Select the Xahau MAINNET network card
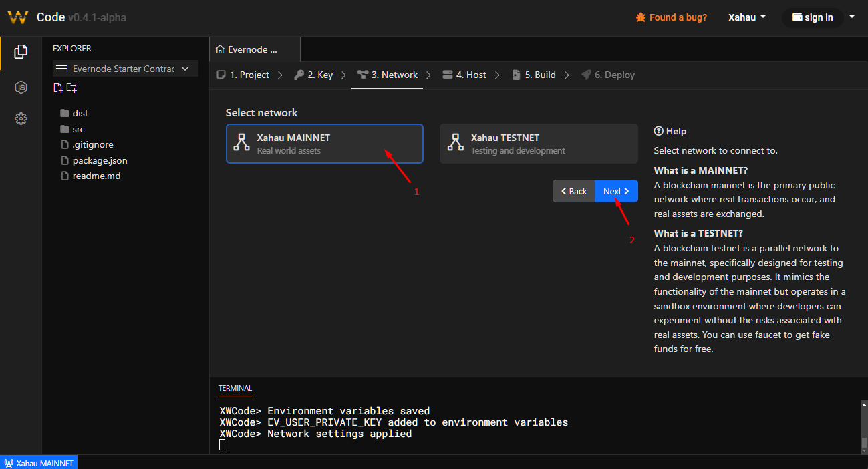 (x=325, y=144)
